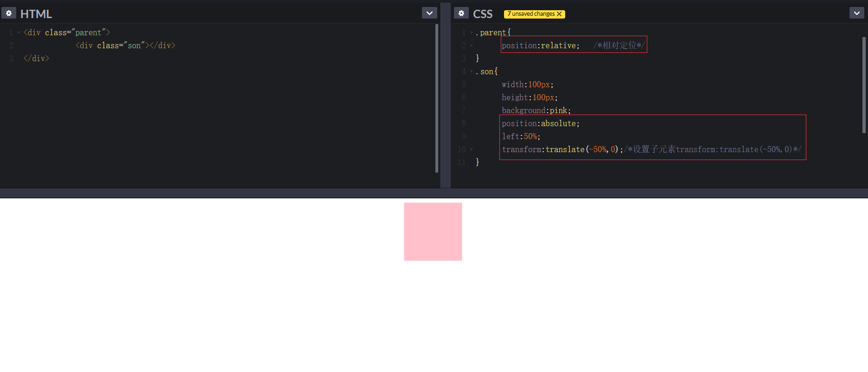Collapse the .parent rule fold arrow
868x372 pixels.
click(472, 32)
